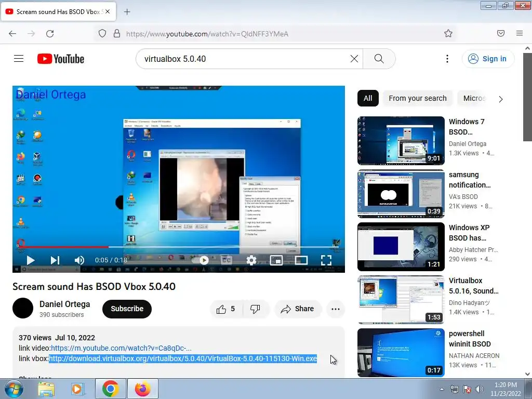
Task: Click the Windows 7 BSOD title
Action: tap(467, 127)
